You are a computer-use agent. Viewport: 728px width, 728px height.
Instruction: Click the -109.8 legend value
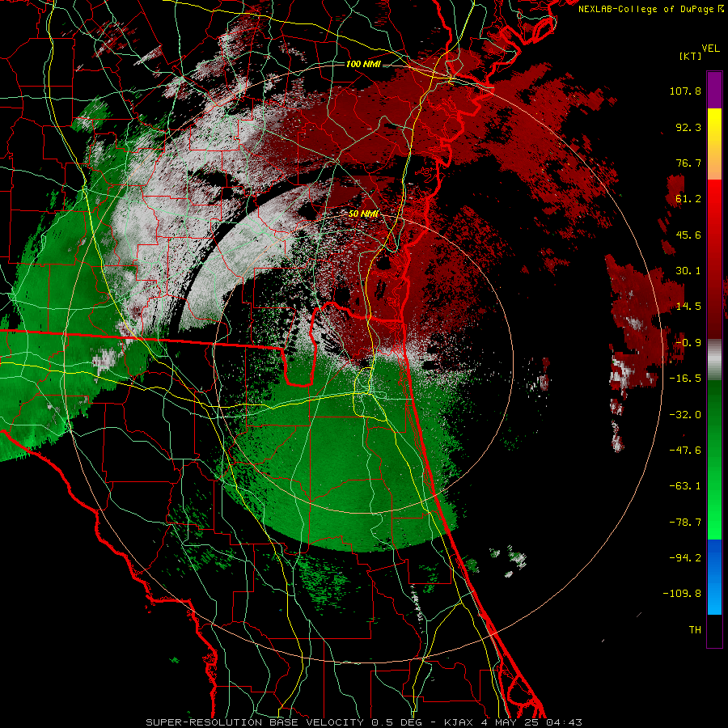[682, 594]
